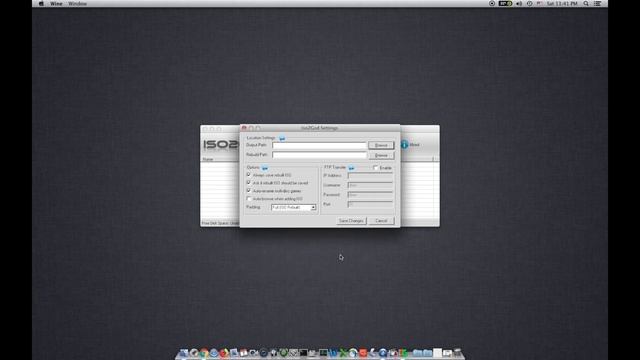The width and height of the screenshot is (640, 360).
Task: Enable Auto-browse when adding ISO
Action: 249,199
